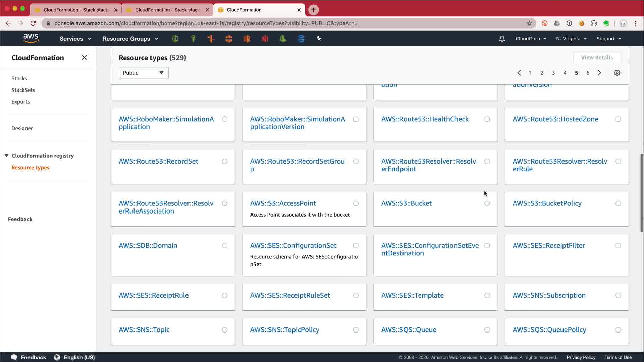
Task: Close the CloudFormation sidebar panel
Action: [84, 58]
